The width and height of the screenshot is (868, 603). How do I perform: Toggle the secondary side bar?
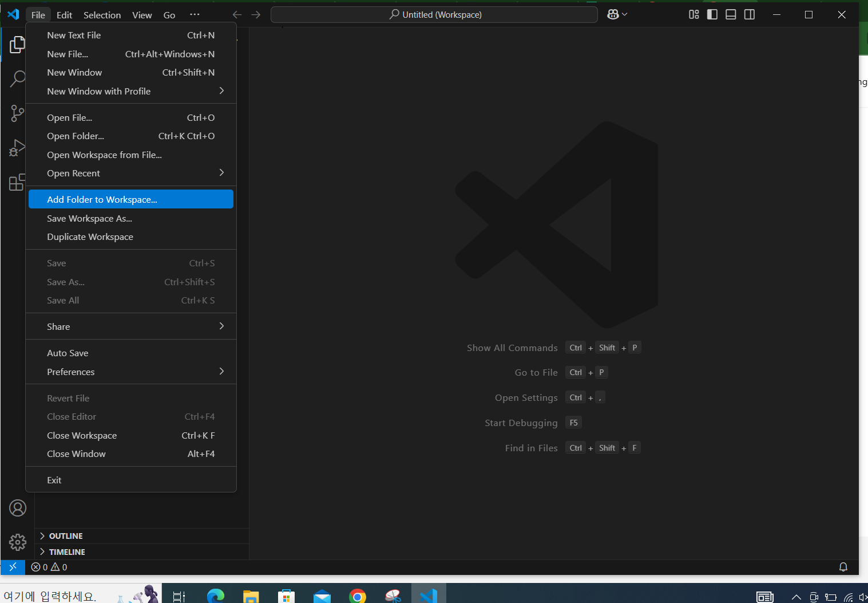(x=749, y=14)
